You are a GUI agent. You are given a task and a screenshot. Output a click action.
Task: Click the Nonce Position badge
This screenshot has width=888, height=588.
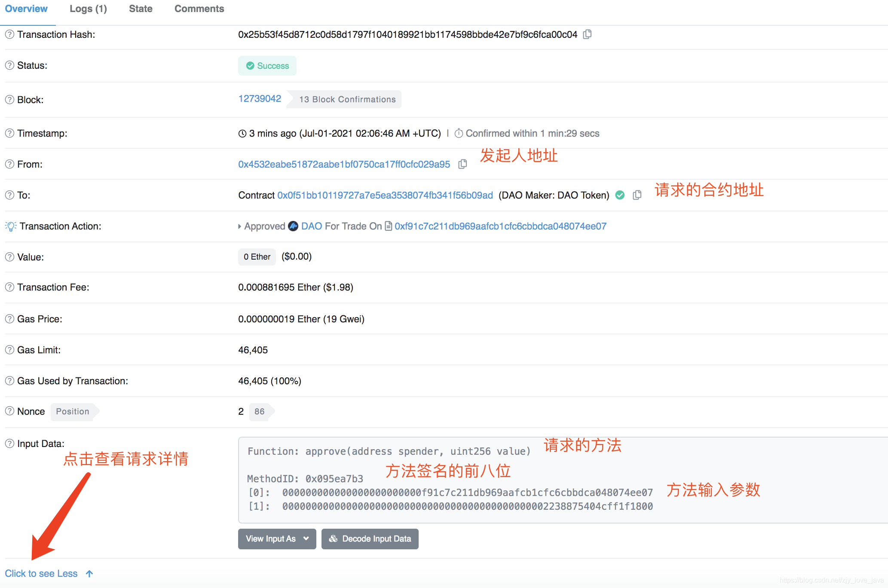click(x=72, y=411)
